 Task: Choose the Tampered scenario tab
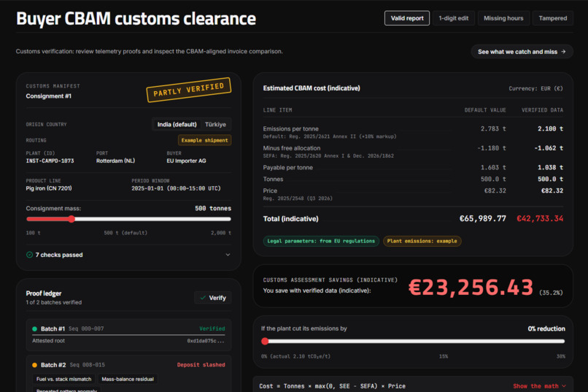coord(553,18)
